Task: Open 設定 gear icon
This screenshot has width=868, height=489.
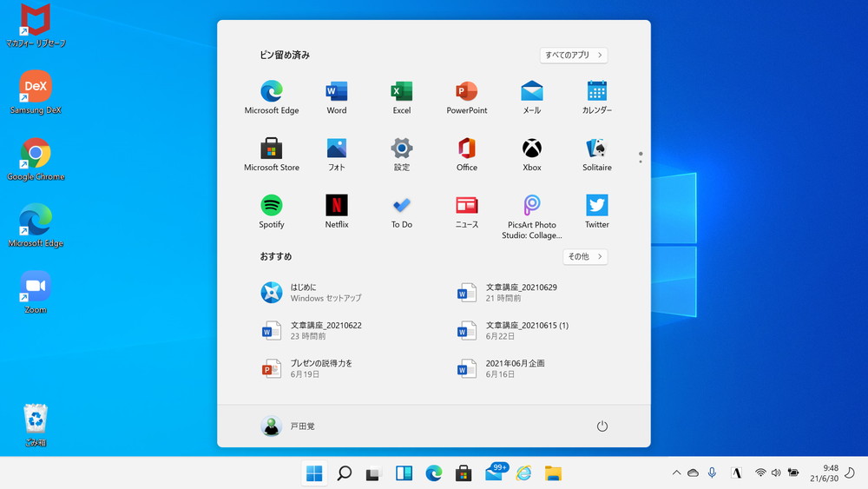Action: pyautogui.click(x=402, y=155)
